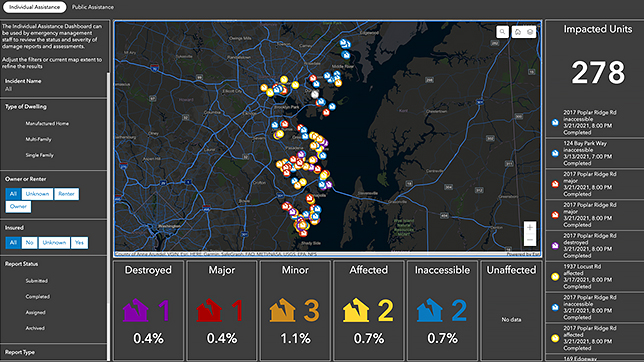This screenshot has width=644, height=362.
Task: Click yellow icon beside 1937 Locust Rd
Action: point(555,277)
